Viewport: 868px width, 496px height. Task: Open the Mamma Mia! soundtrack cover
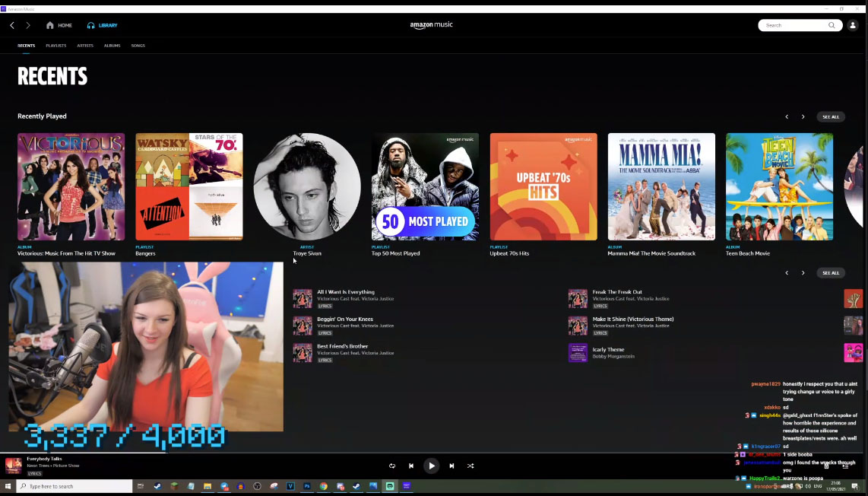pyautogui.click(x=661, y=187)
